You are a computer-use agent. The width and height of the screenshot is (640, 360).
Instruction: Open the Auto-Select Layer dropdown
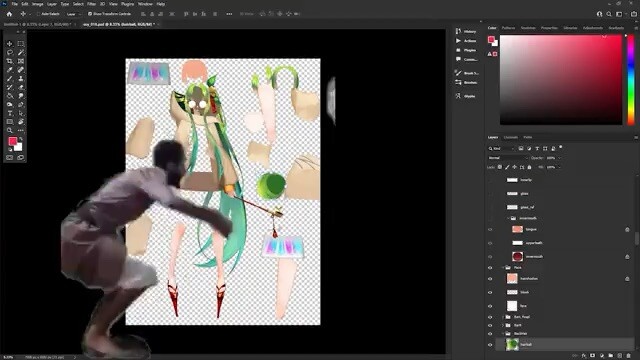coord(73,14)
